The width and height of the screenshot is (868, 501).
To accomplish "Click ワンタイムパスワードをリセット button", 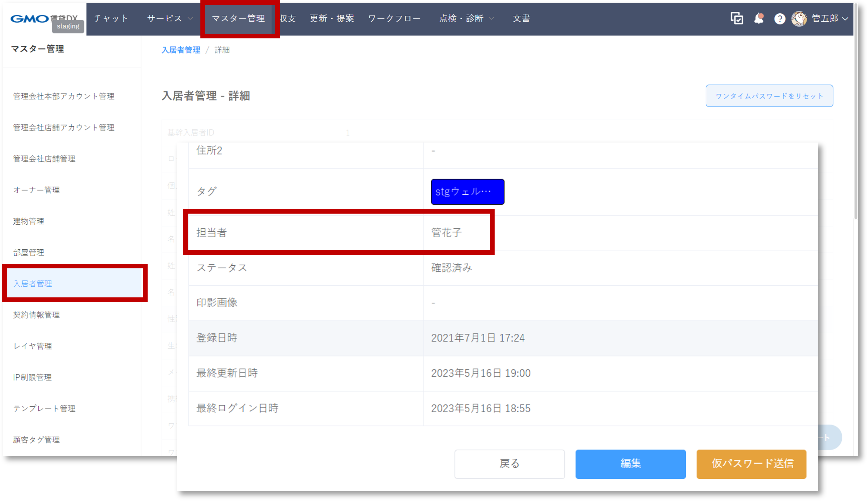I will pyautogui.click(x=769, y=96).
